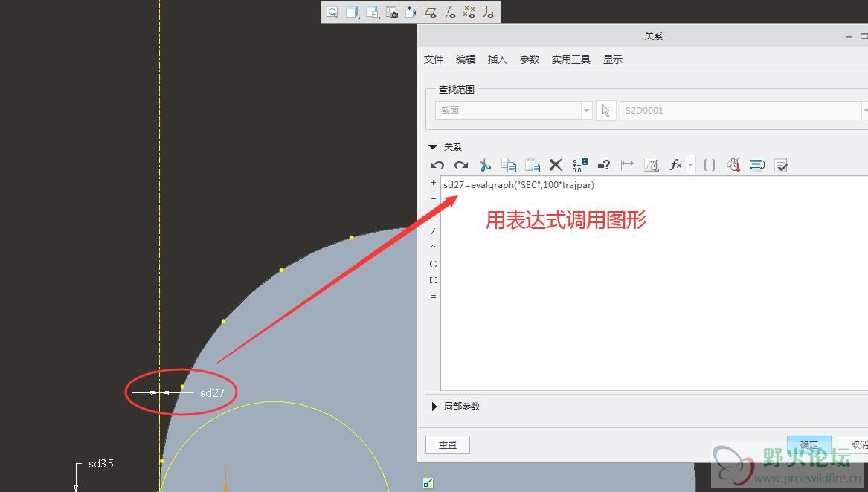Viewport: 868px width, 492px height.
Task: Paste text into relations editor
Action: 533,165
